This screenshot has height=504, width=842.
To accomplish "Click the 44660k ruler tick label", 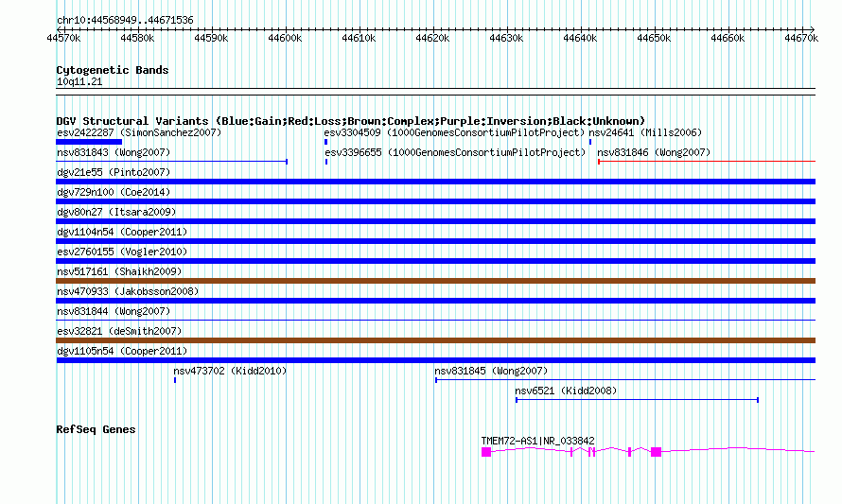I will (728, 39).
